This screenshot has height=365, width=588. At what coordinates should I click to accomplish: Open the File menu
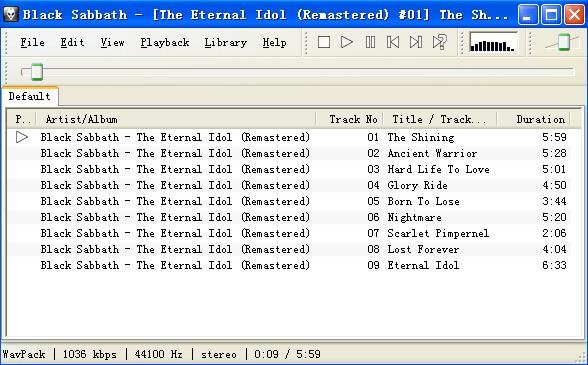click(33, 42)
